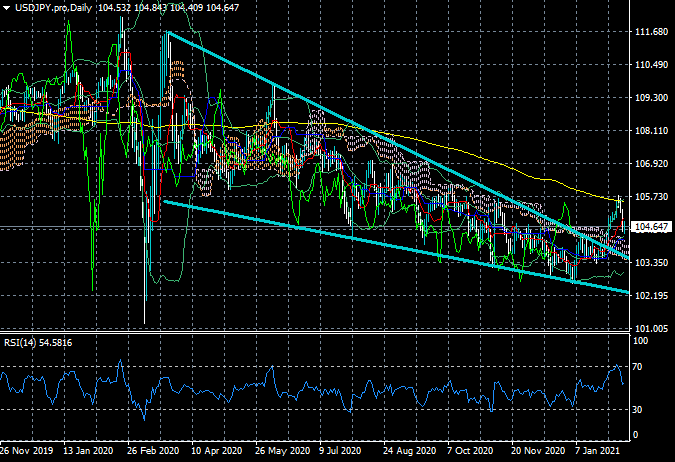
Task: Click the 26 Feb 2020 date label
Action: coord(153,451)
